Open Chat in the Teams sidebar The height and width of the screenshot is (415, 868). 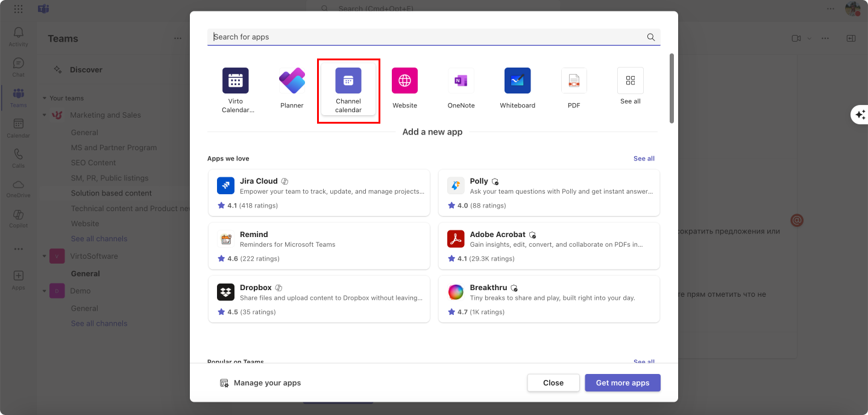(18, 67)
